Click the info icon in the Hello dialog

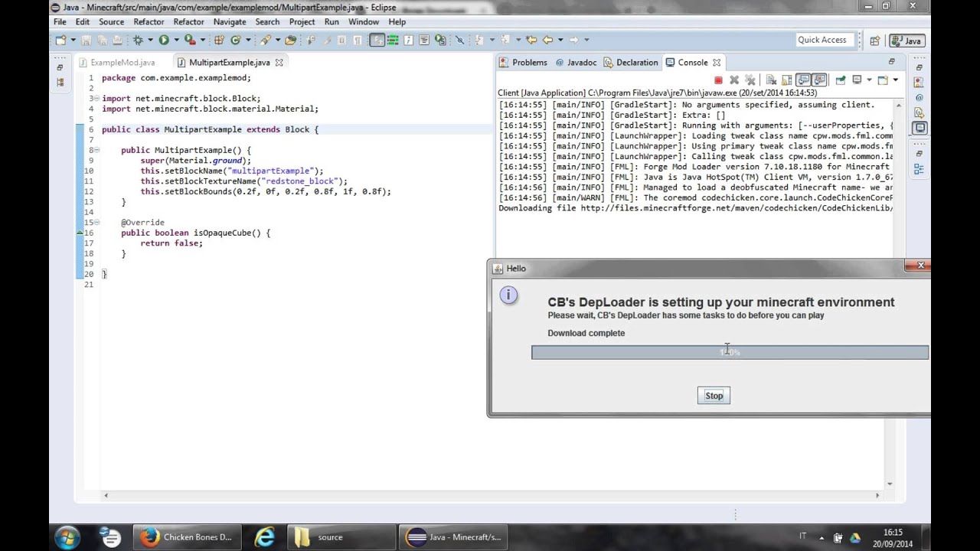coord(508,295)
